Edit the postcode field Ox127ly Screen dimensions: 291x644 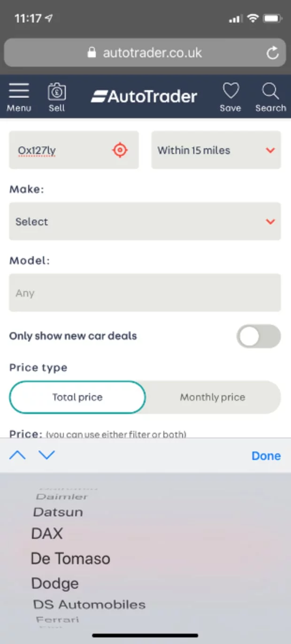[x=56, y=150]
